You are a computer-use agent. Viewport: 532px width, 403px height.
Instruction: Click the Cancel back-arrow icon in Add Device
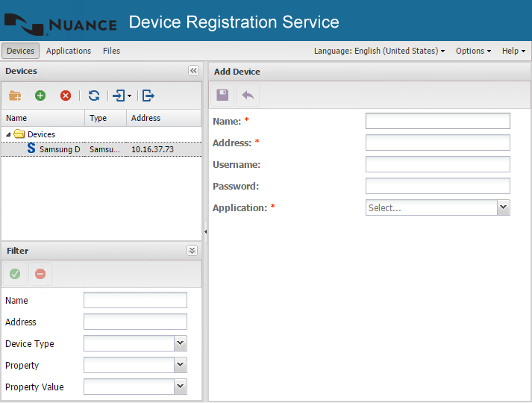pos(248,95)
